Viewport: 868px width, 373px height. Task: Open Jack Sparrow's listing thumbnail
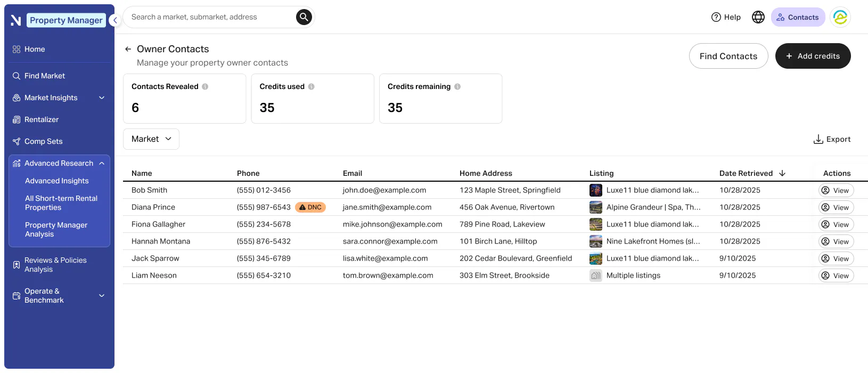point(596,258)
